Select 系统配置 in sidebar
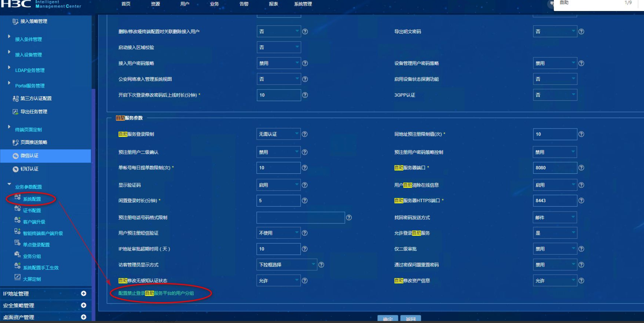 click(32, 199)
